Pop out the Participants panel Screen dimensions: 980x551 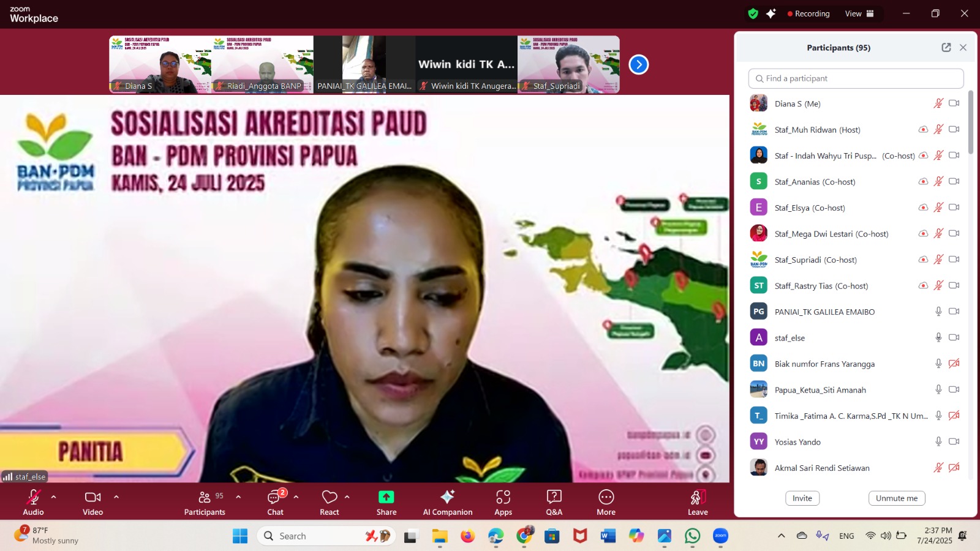pyautogui.click(x=946, y=48)
